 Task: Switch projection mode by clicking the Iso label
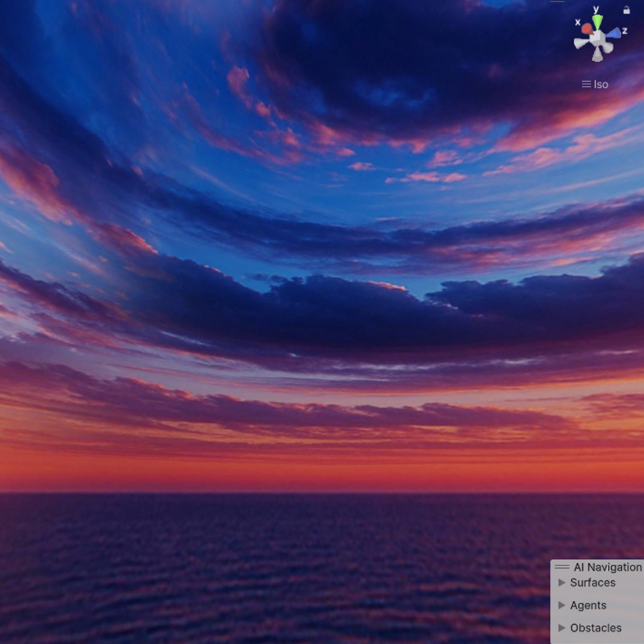[x=601, y=84]
